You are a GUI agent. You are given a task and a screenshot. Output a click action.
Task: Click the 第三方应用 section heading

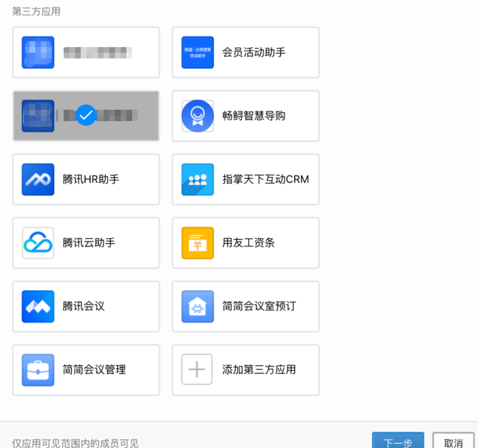point(36,11)
